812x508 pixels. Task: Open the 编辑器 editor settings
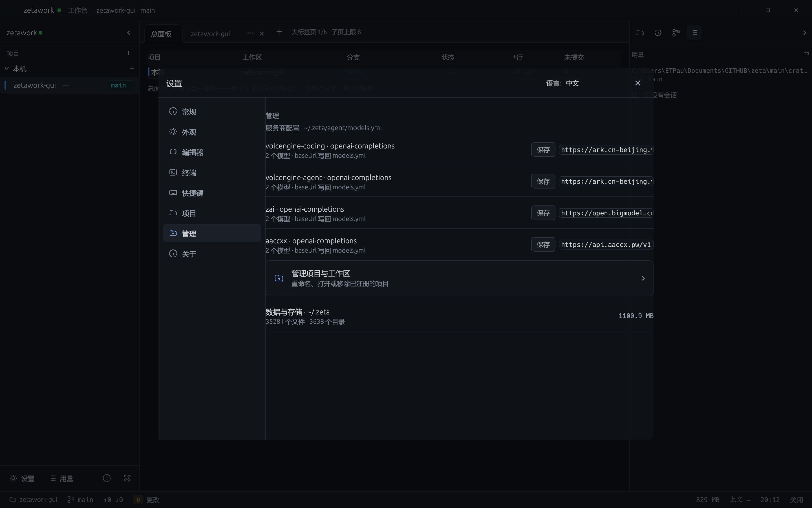coord(212,152)
